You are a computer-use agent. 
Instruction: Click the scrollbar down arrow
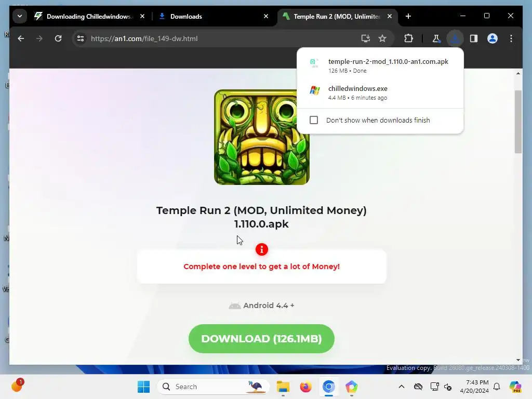coord(518,360)
